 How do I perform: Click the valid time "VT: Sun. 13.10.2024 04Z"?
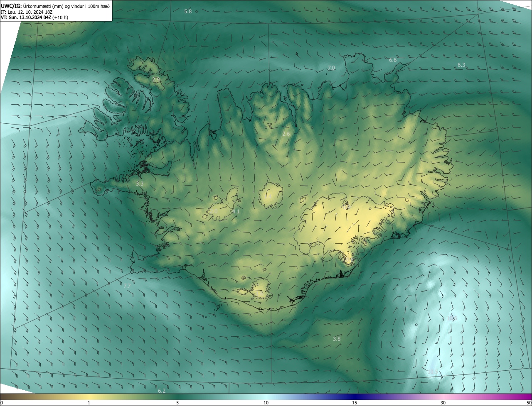pos(26,17)
